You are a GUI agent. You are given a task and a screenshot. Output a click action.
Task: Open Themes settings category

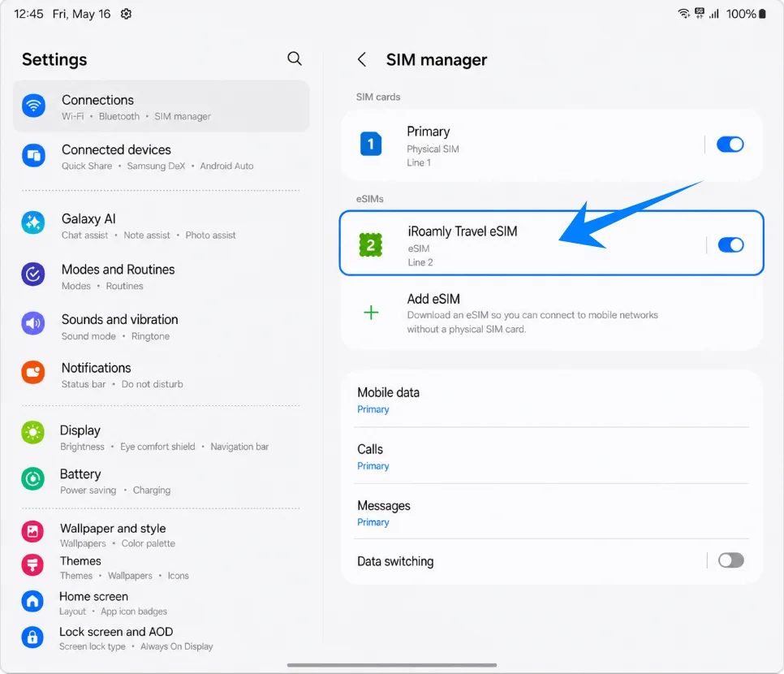[161, 568]
